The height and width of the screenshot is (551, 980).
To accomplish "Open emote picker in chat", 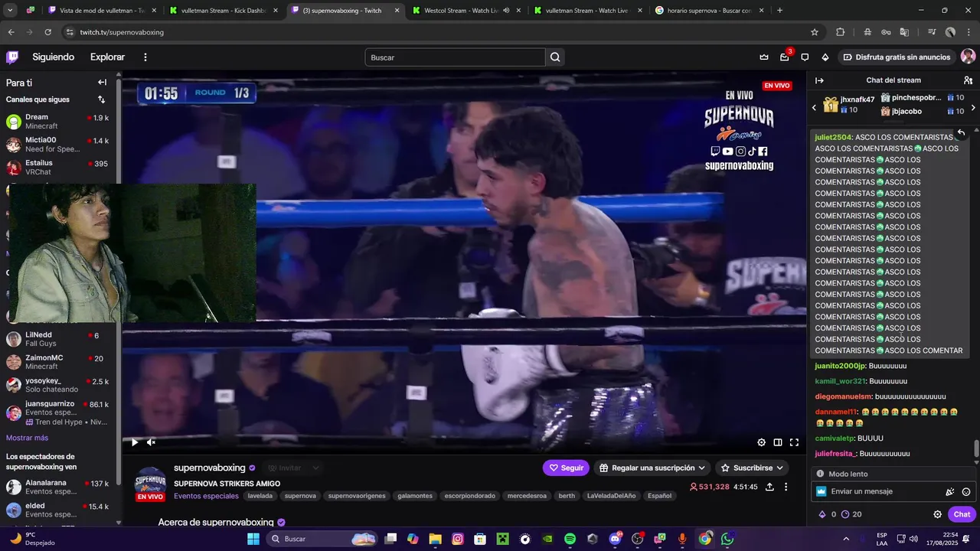I will pos(966,492).
